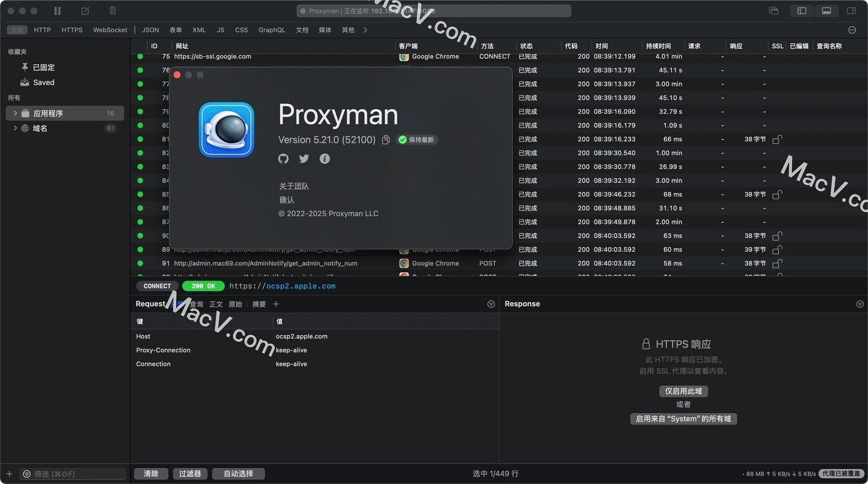Switch to the Request 查询 tab
Image resolution: width=868 pixels, height=484 pixels.
196,304
